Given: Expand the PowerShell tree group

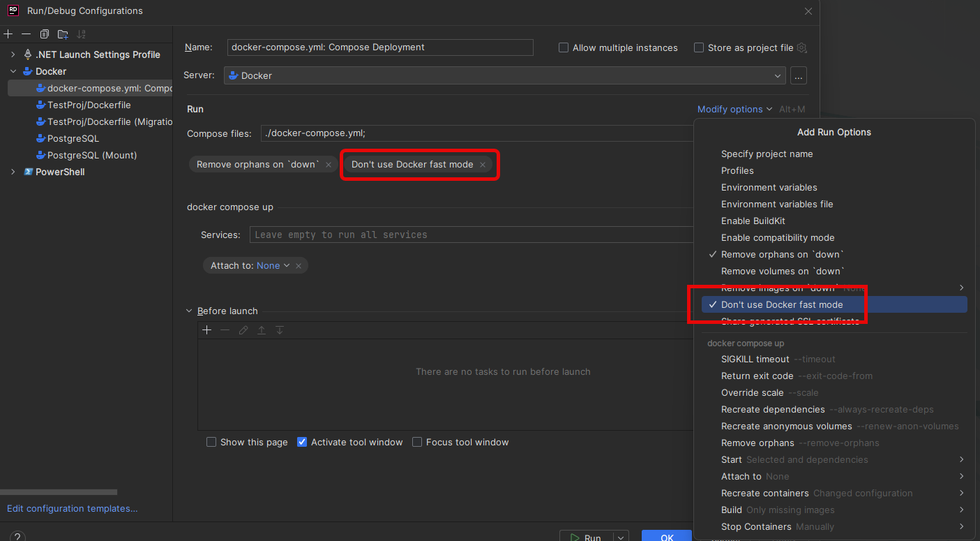Looking at the screenshot, I should pos(13,172).
